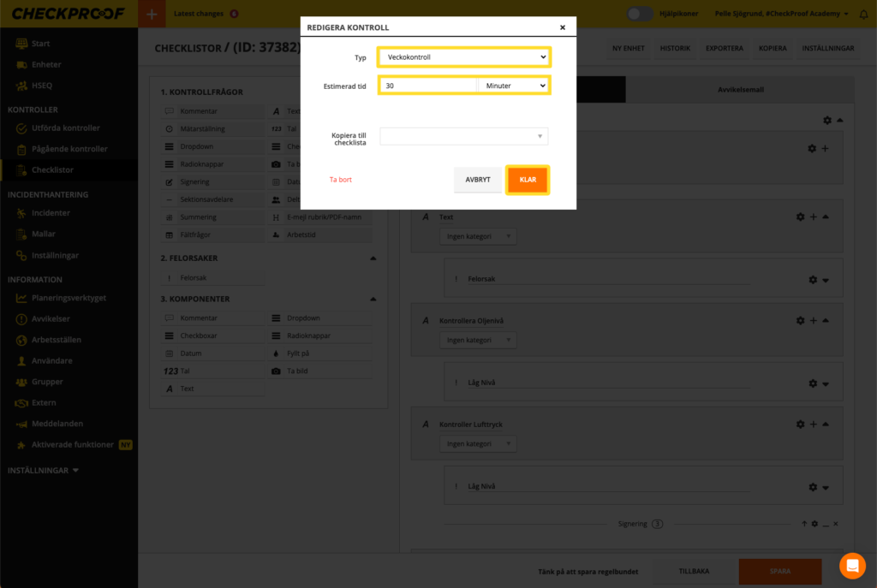The height and width of the screenshot is (588, 877).
Task: Click the Ta bort link
Action: (x=341, y=180)
